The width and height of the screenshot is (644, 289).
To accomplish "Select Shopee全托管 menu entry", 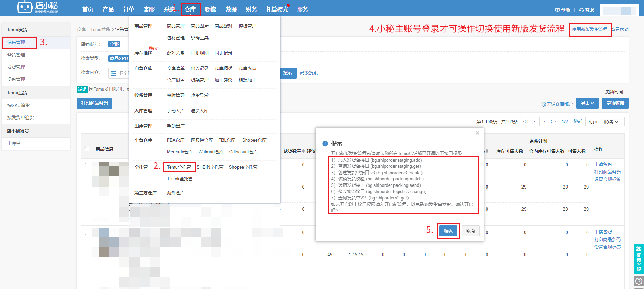I will (x=243, y=167).
